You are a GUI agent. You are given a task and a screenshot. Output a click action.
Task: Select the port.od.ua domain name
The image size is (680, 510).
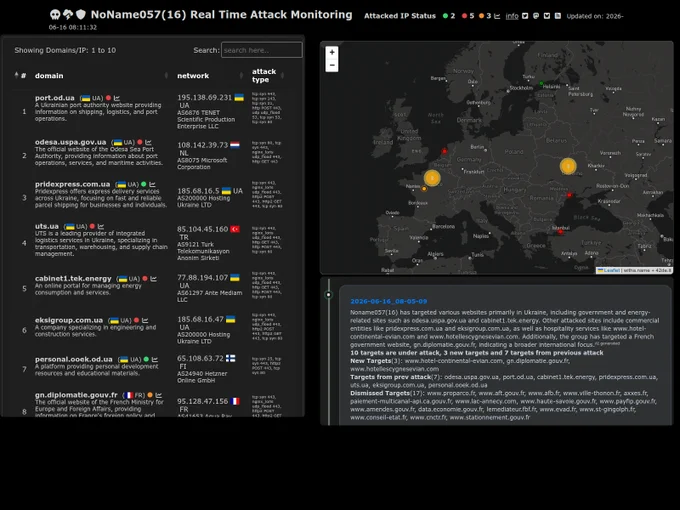pyautogui.click(x=55, y=98)
